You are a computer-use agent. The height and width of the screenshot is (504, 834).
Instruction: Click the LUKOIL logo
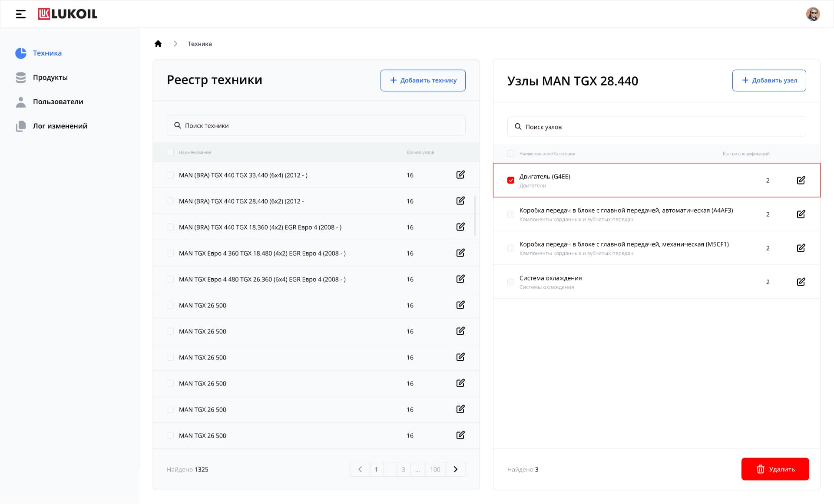coord(68,14)
